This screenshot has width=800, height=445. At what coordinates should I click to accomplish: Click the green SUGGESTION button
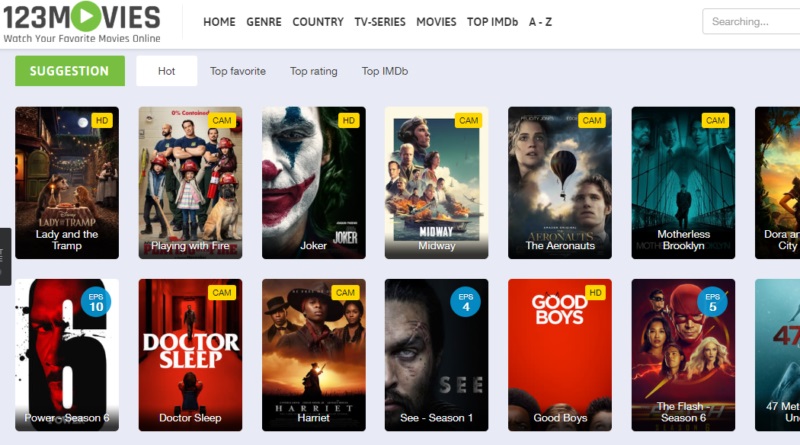click(x=70, y=71)
